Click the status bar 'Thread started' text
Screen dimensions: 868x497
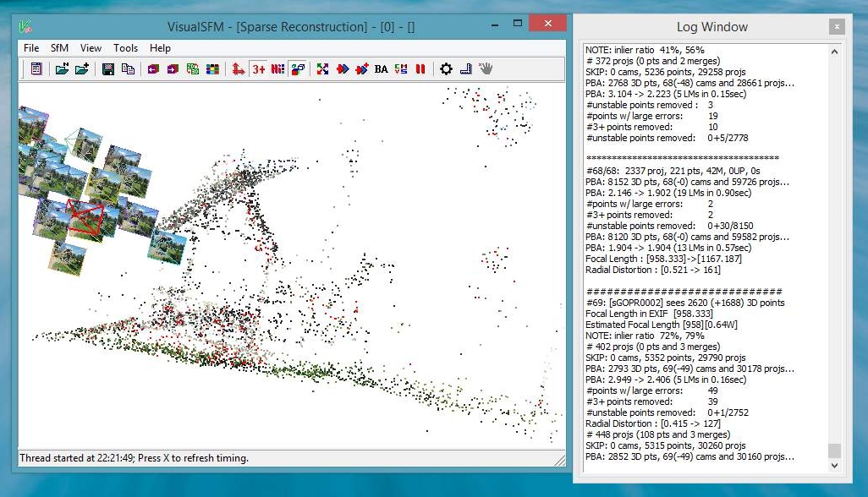click(x=134, y=458)
